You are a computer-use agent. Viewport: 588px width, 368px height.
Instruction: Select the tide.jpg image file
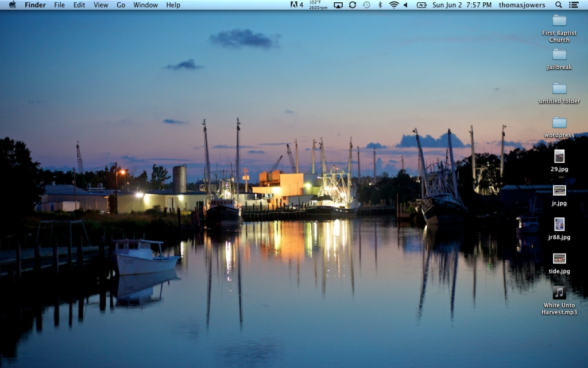[x=559, y=259]
